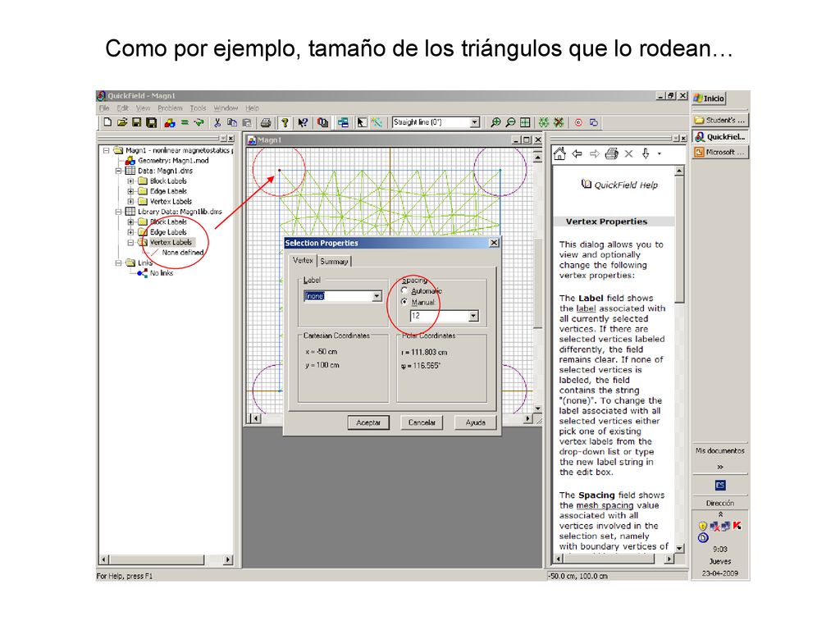This screenshot has width=840, height=630.
Task: Click the Insert vertices/edges tool icon
Action: click(x=377, y=122)
